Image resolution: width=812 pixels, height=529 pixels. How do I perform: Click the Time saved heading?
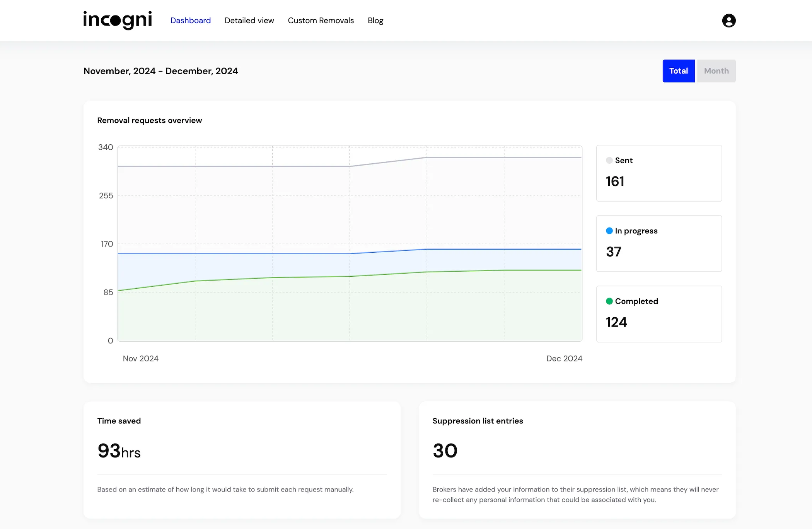tap(119, 421)
